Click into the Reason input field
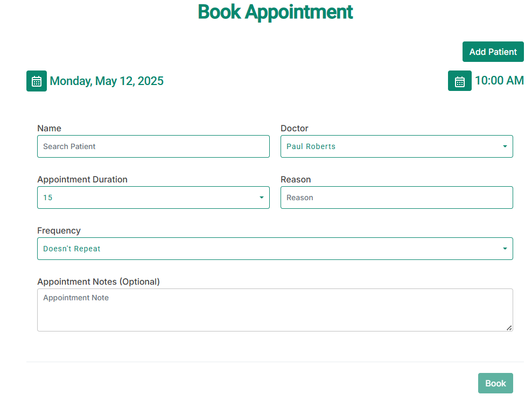This screenshot has width=532, height=402. (x=397, y=198)
